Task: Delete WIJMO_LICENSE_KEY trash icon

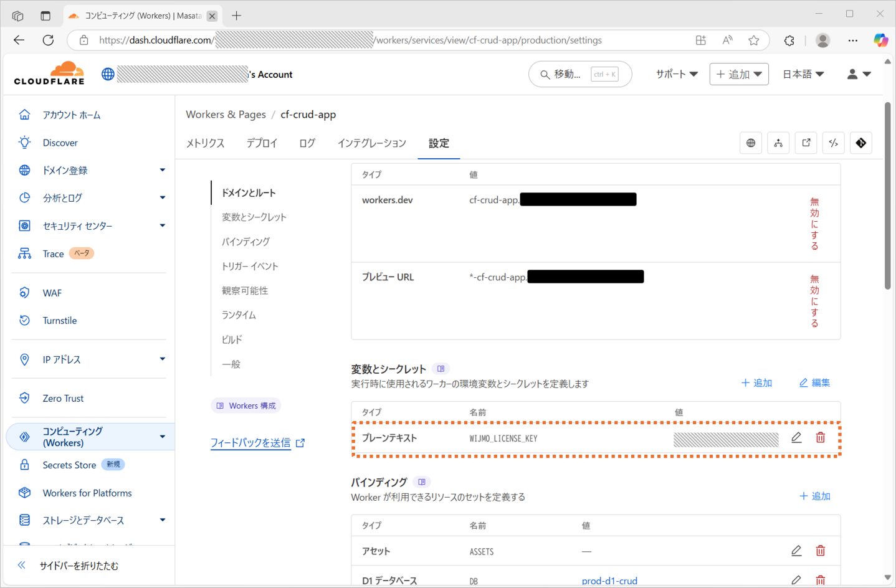Action: pos(821,438)
